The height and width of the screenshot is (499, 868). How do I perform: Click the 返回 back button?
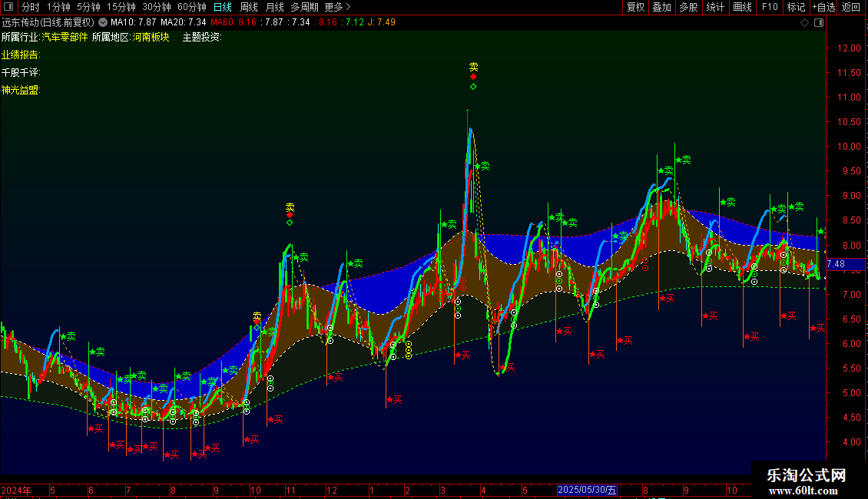point(851,7)
